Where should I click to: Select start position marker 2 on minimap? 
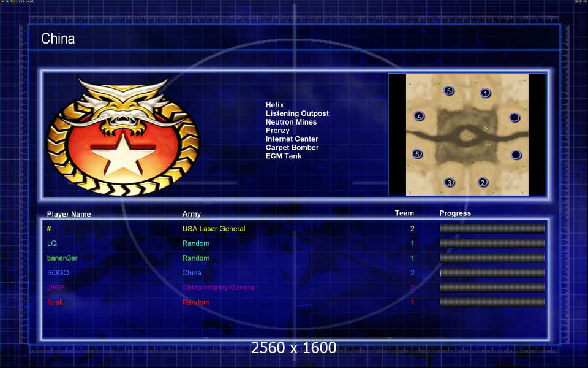click(483, 183)
